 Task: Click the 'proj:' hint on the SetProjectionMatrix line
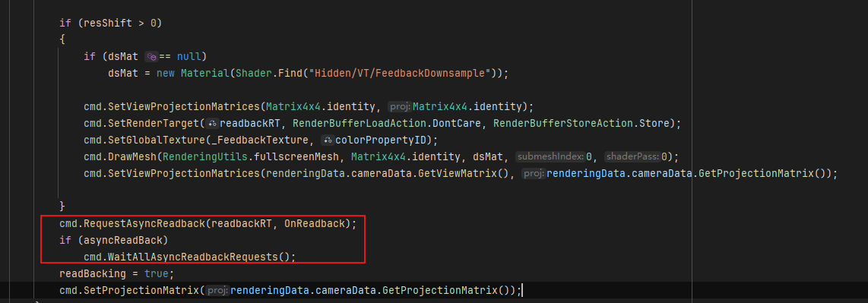click(218, 290)
